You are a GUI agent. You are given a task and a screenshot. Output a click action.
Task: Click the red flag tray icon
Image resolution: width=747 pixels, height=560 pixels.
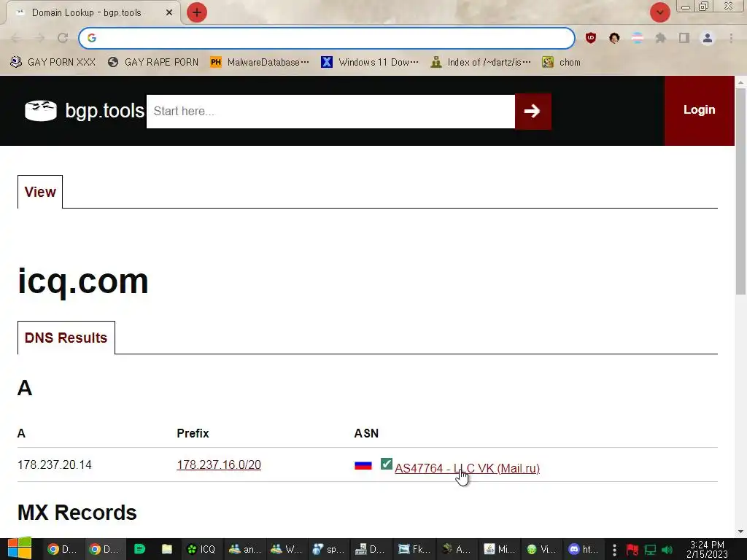click(x=632, y=550)
